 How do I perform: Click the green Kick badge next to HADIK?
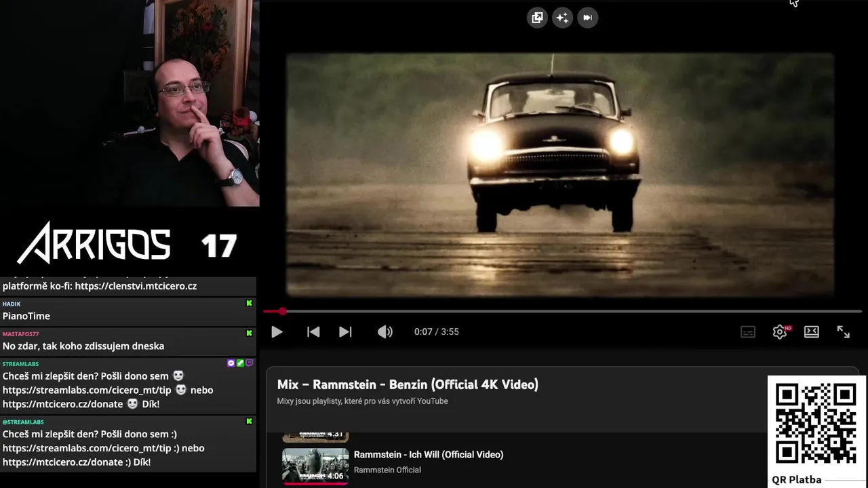pyautogui.click(x=249, y=304)
